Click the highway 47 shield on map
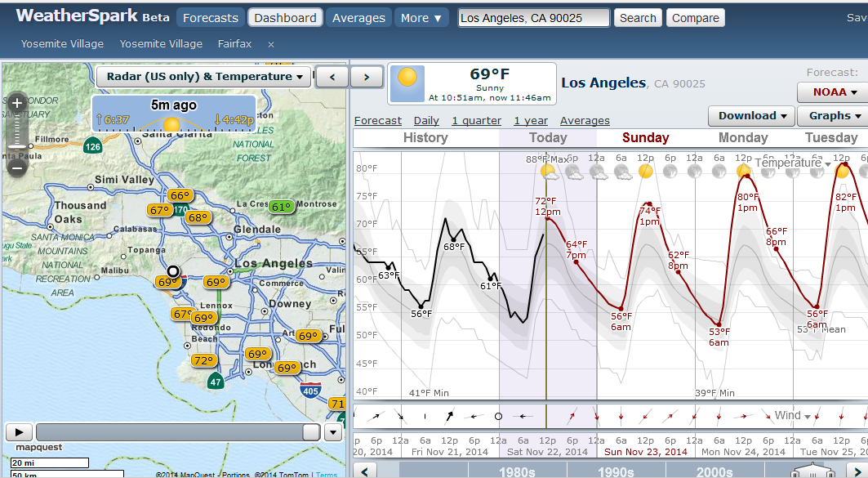Screen dimensions: 868x478 coord(216,382)
